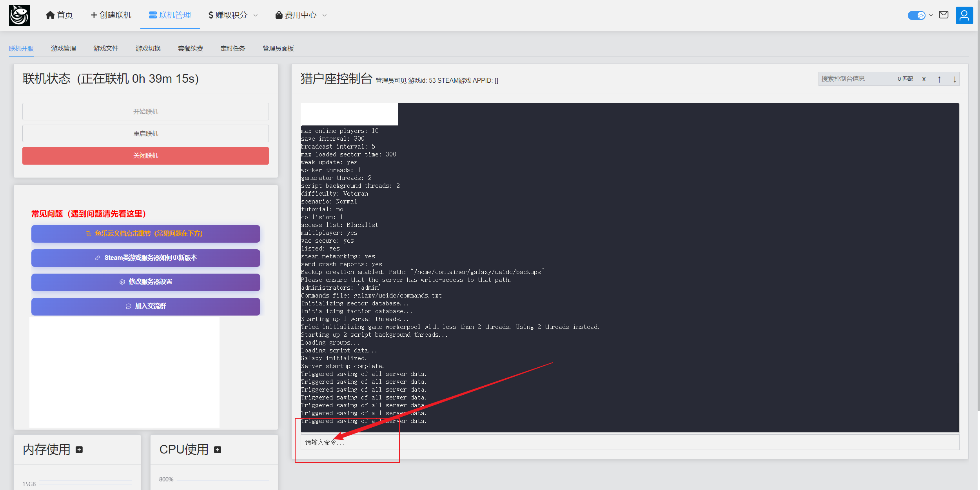The width and height of the screenshot is (980, 490).
Task: Click the site logo in header
Action: point(19,15)
